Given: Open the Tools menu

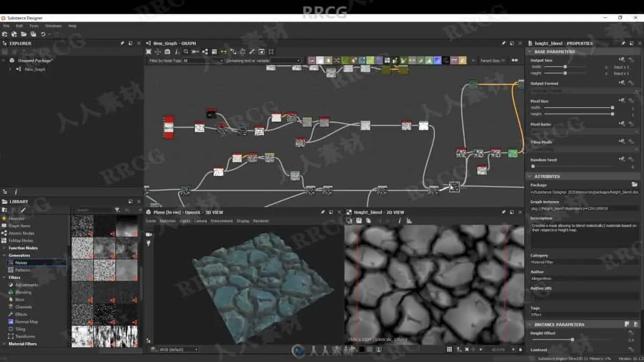Looking at the screenshot, I should (34, 26).
